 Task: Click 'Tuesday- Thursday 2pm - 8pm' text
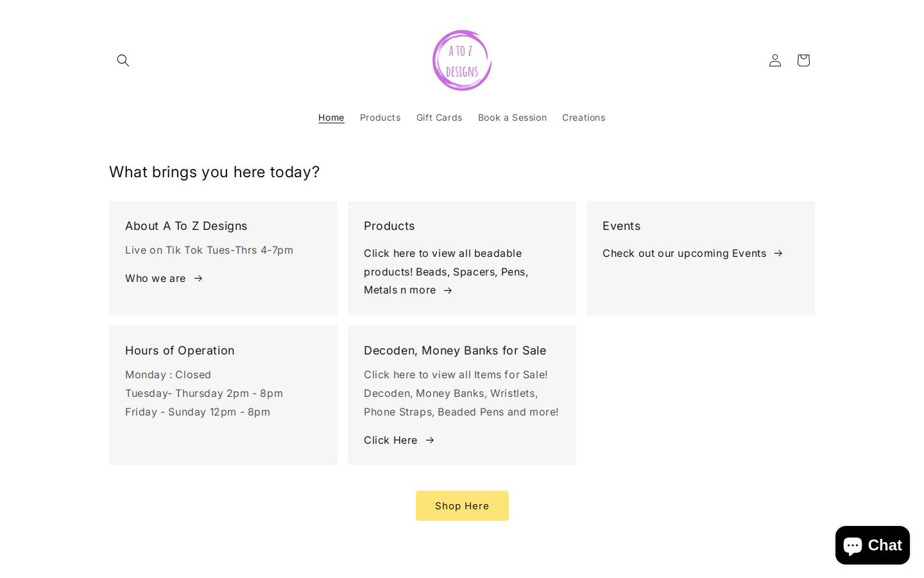(204, 393)
